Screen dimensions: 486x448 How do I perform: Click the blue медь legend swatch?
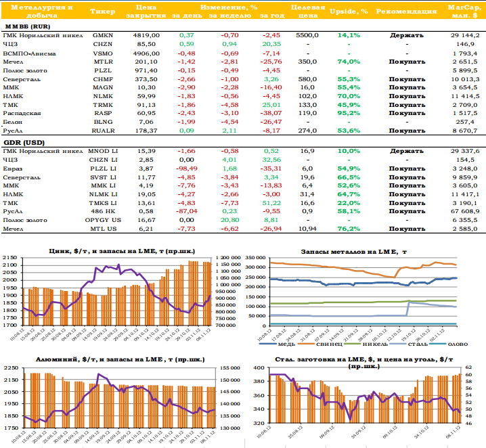point(267,344)
